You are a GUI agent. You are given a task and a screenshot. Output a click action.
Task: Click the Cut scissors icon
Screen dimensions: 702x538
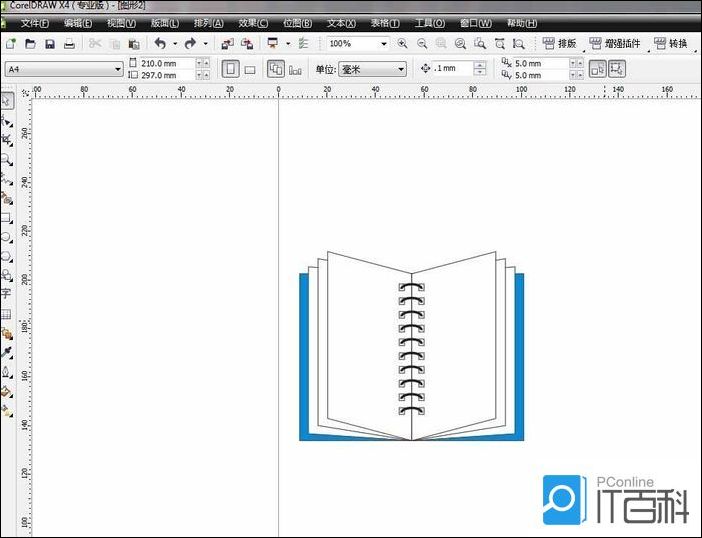click(x=95, y=43)
